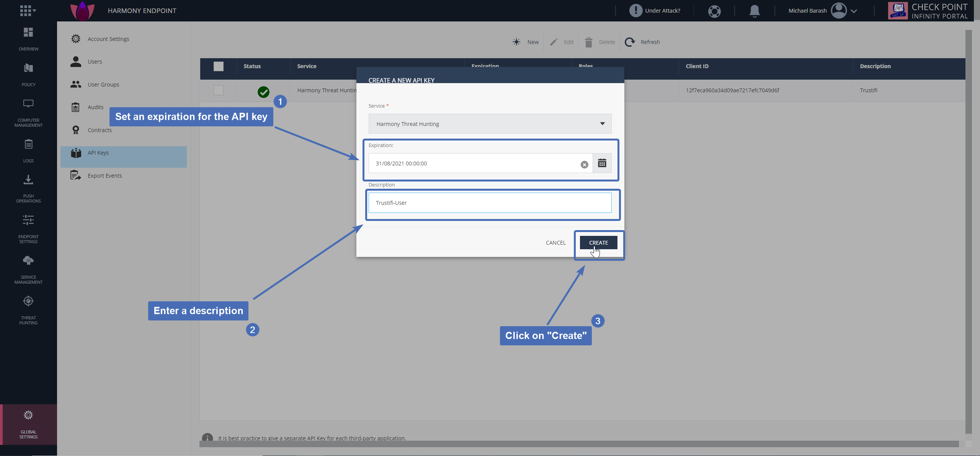Tick the Harmony Threat Hunting row checkbox

coord(219,90)
